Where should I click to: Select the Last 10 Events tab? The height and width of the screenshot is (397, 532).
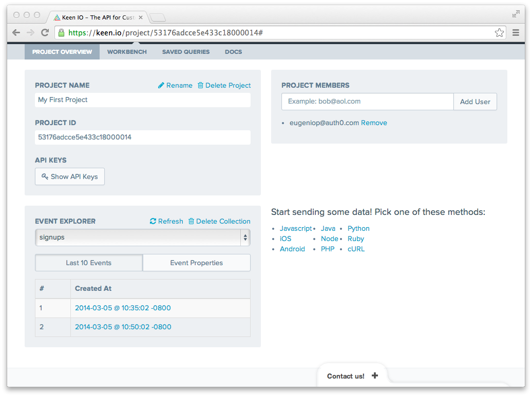tap(89, 263)
